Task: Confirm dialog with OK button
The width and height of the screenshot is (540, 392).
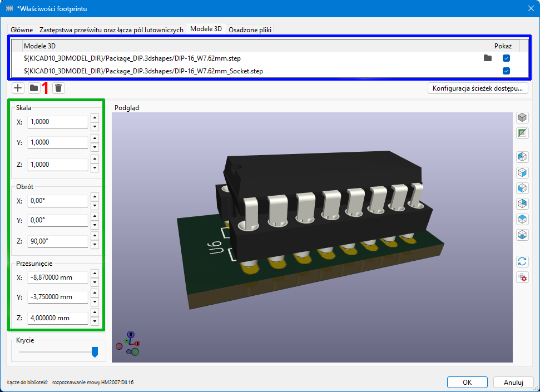Action: click(x=467, y=382)
